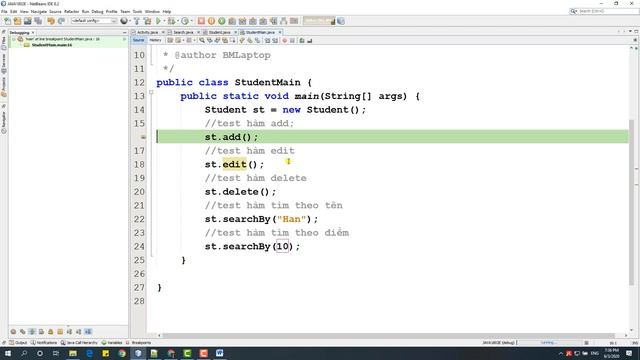The height and width of the screenshot is (360, 640).
Task: Open the Refactor menu
Action: (x=71, y=11)
